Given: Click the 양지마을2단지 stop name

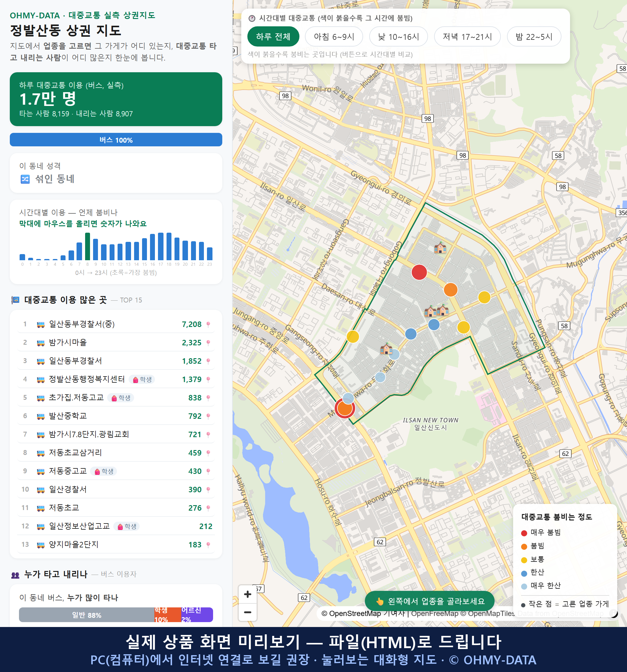Looking at the screenshot, I should (74, 545).
